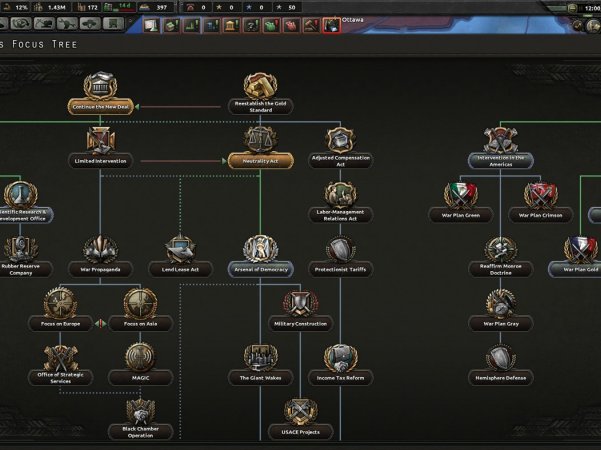Select the Labor-Management Relations Act focus
The image size is (601, 450).
point(340,215)
